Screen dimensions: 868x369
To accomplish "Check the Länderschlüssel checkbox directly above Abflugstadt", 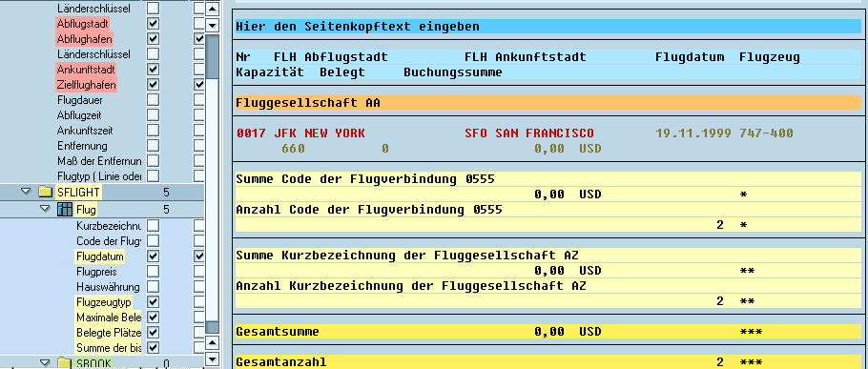I will click(153, 9).
